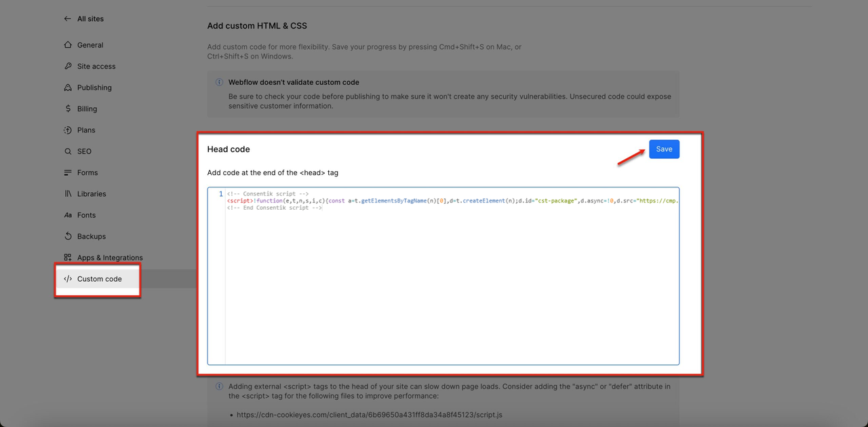Click the info icon beside validation warning
The image size is (868, 427).
click(219, 82)
